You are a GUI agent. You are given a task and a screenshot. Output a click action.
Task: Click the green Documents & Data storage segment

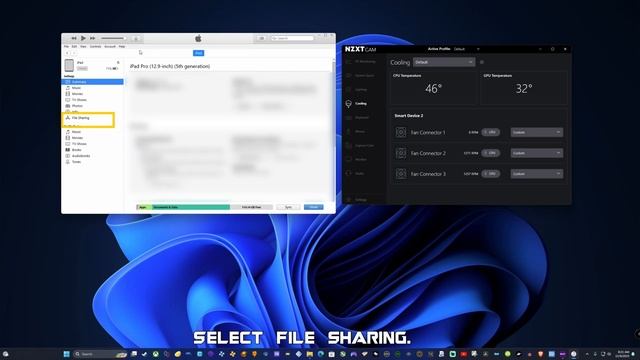click(191, 207)
